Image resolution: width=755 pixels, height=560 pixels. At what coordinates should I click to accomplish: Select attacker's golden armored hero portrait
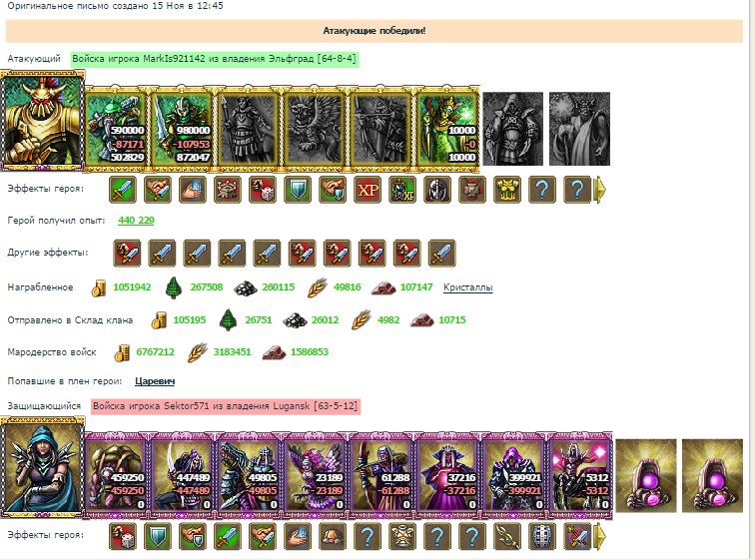click(42, 120)
